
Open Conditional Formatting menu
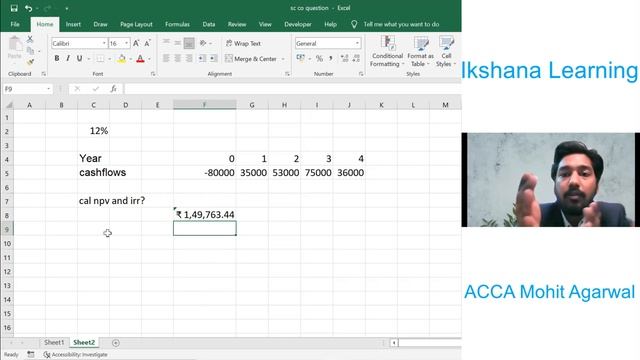coord(387,51)
